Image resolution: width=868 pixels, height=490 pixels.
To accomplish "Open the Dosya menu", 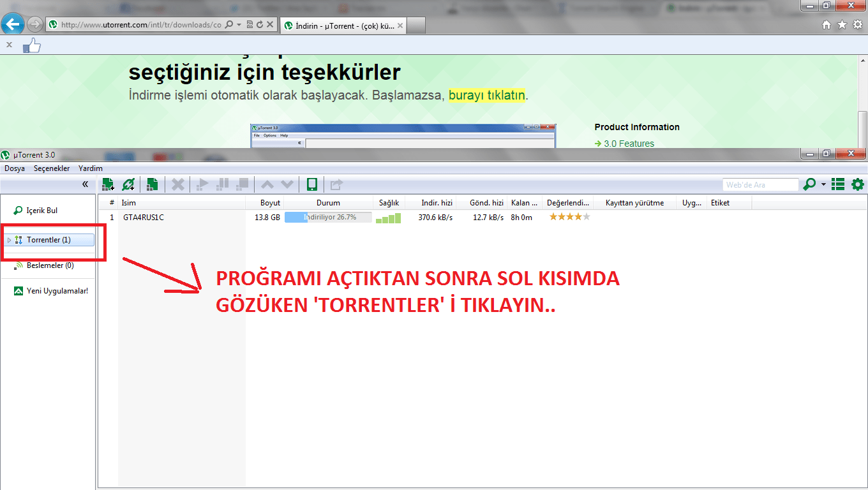I will (x=15, y=168).
